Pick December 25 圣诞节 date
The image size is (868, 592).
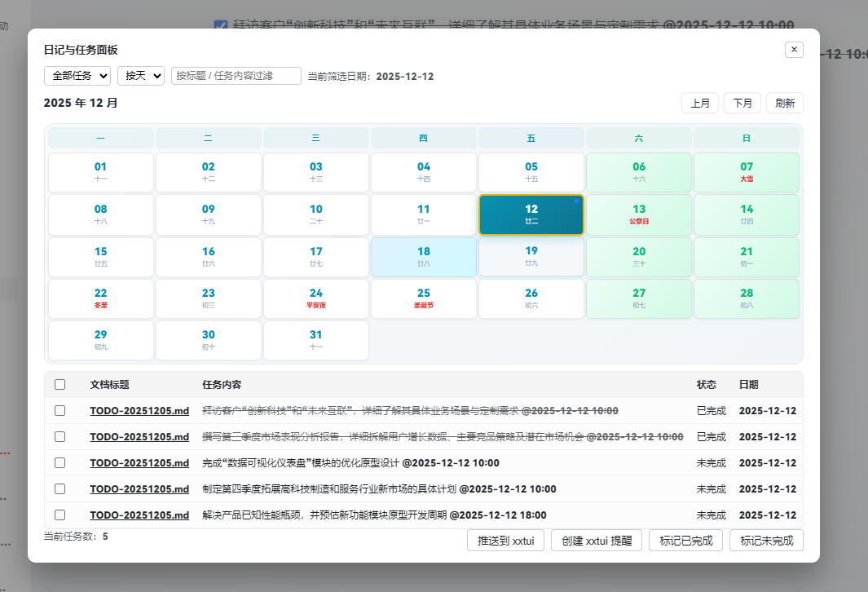(x=424, y=298)
